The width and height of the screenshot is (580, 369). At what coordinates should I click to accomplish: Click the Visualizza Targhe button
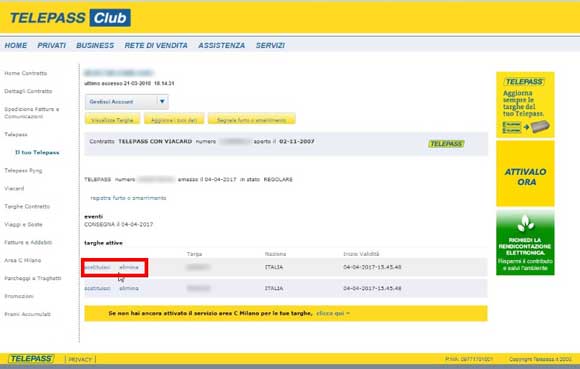(112, 119)
